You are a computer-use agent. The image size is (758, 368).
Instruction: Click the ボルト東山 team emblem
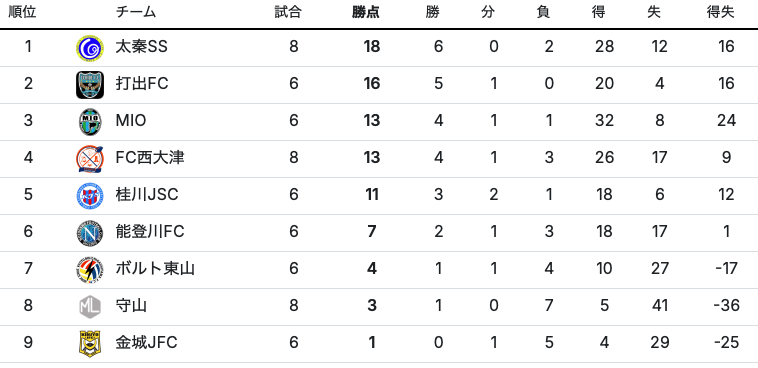point(89,270)
